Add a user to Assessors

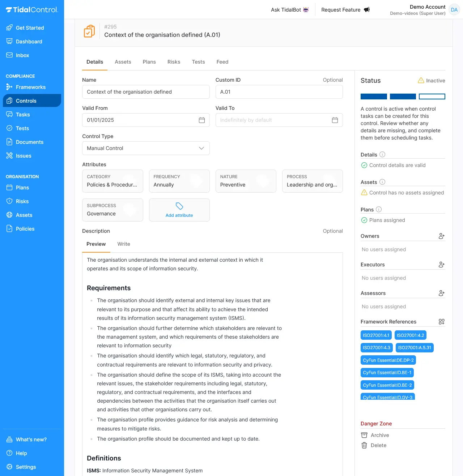(x=441, y=293)
